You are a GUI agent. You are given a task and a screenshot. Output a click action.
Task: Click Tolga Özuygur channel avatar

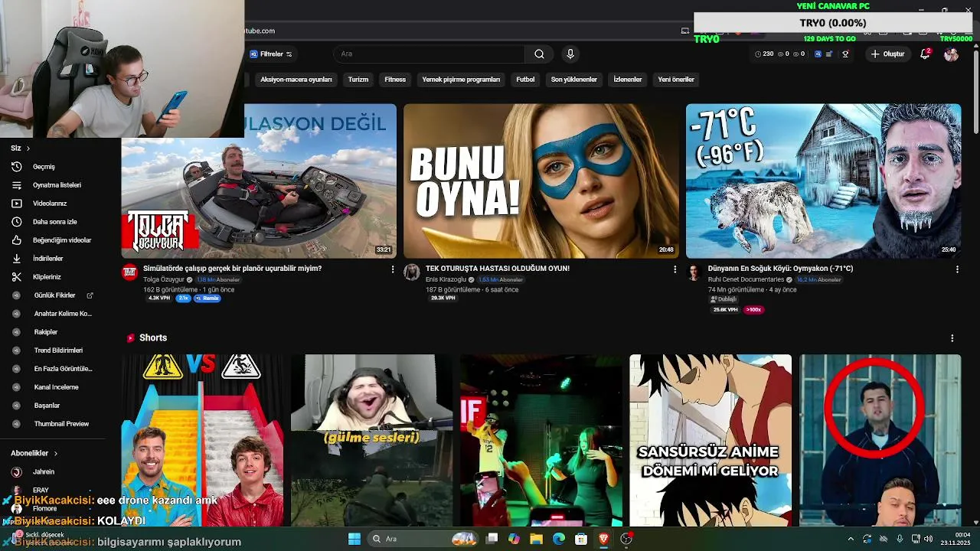130,272
